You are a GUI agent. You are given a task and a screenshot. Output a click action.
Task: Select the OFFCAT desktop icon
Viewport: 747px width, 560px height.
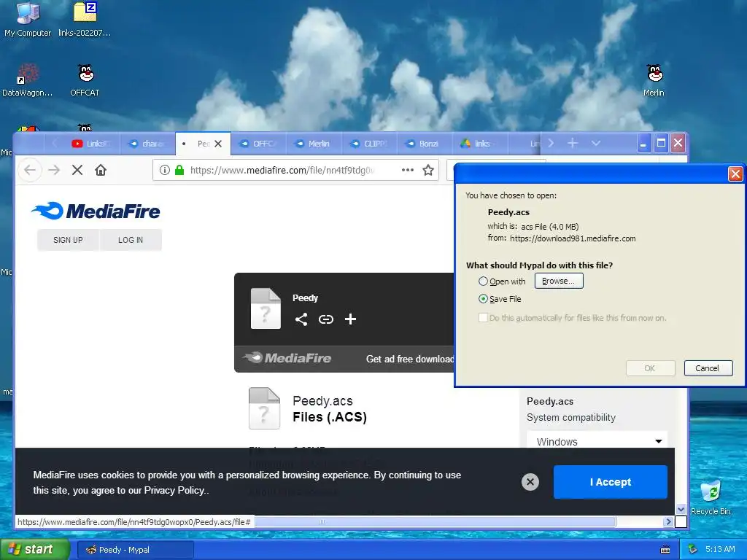(85, 80)
